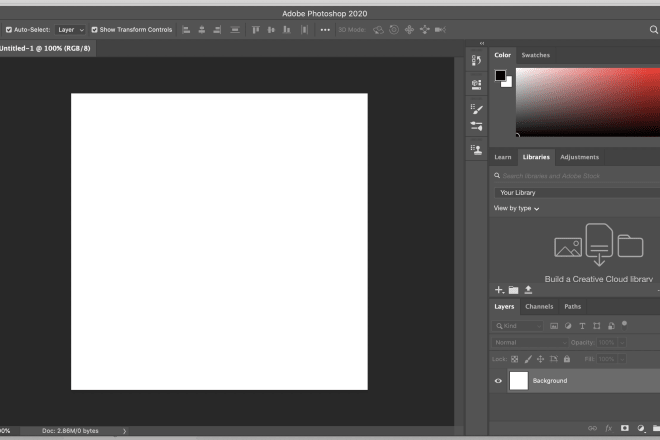Switch to the Channels tab

point(539,307)
